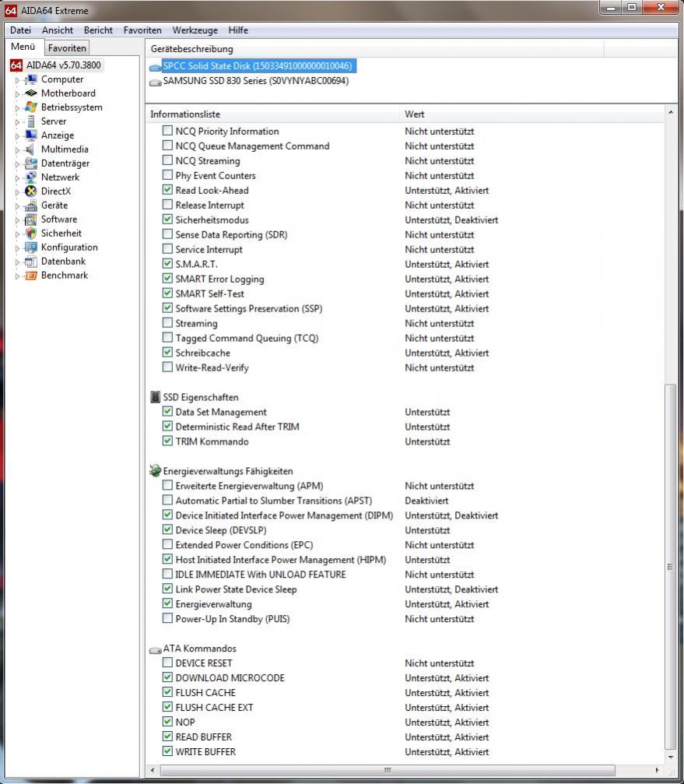This screenshot has height=784, width=684.
Task: Click the Server tower icon
Action: [31, 121]
